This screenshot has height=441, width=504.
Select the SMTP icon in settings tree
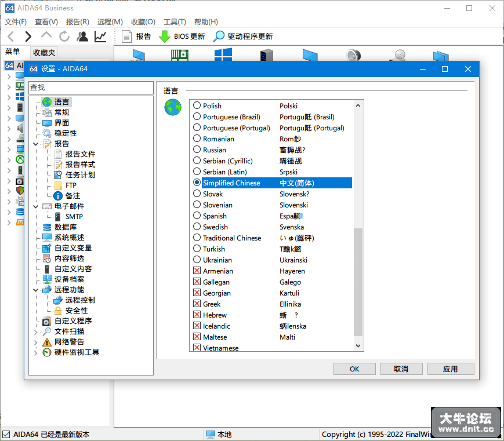pos(58,217)
